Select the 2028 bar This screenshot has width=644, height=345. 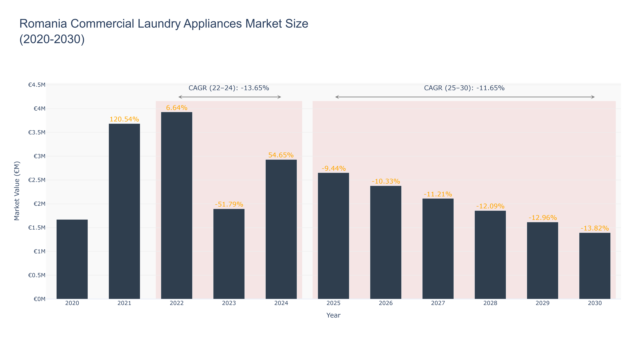(490, 255)
